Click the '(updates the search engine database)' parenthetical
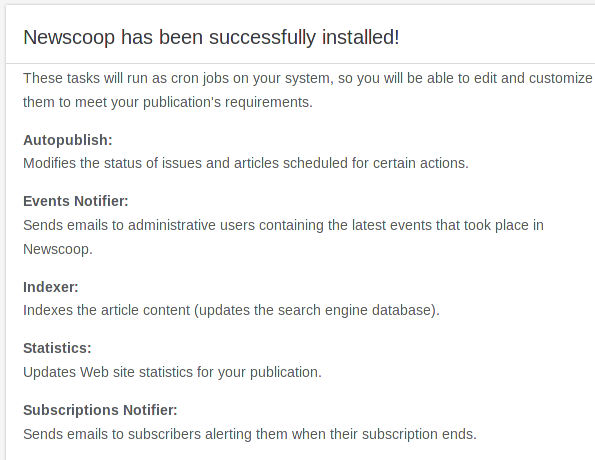Viewport: 595px width, 460px height. point(317,310)
